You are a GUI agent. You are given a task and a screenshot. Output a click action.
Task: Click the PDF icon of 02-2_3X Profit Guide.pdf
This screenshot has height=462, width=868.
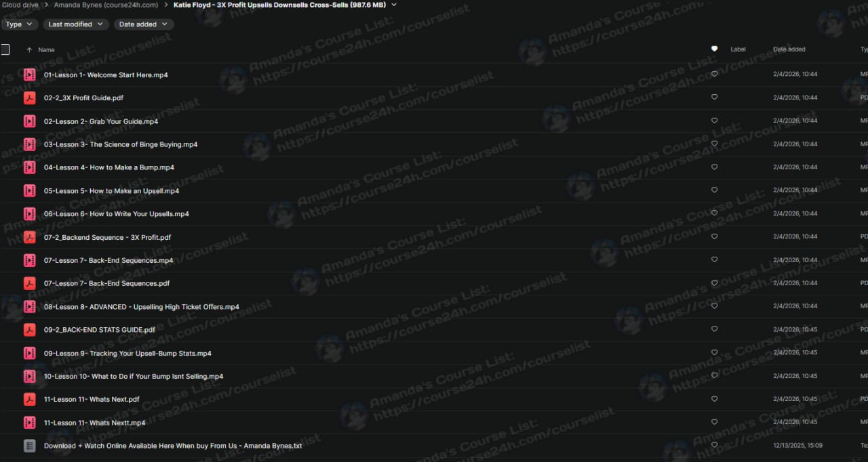pyautogui.click(x=29, y=98)
